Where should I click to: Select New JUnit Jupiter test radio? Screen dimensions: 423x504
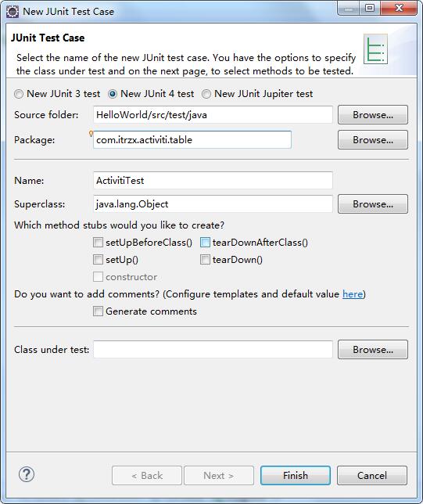[206, 94]
